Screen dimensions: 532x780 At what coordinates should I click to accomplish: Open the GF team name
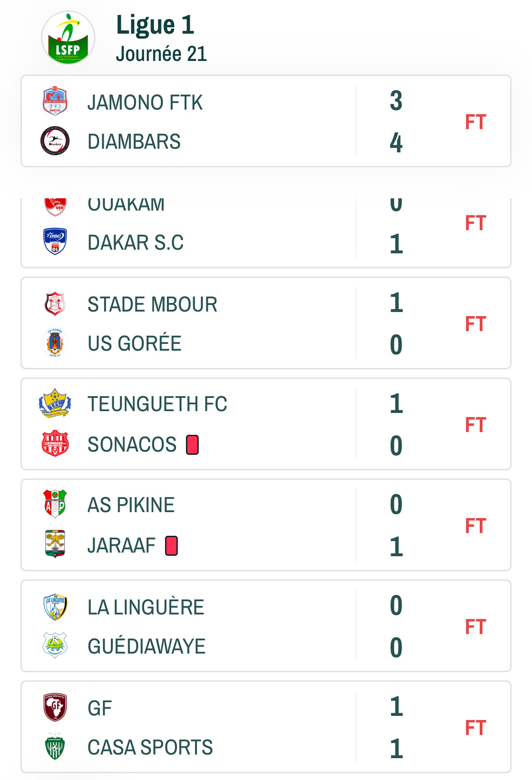point(100,708)
